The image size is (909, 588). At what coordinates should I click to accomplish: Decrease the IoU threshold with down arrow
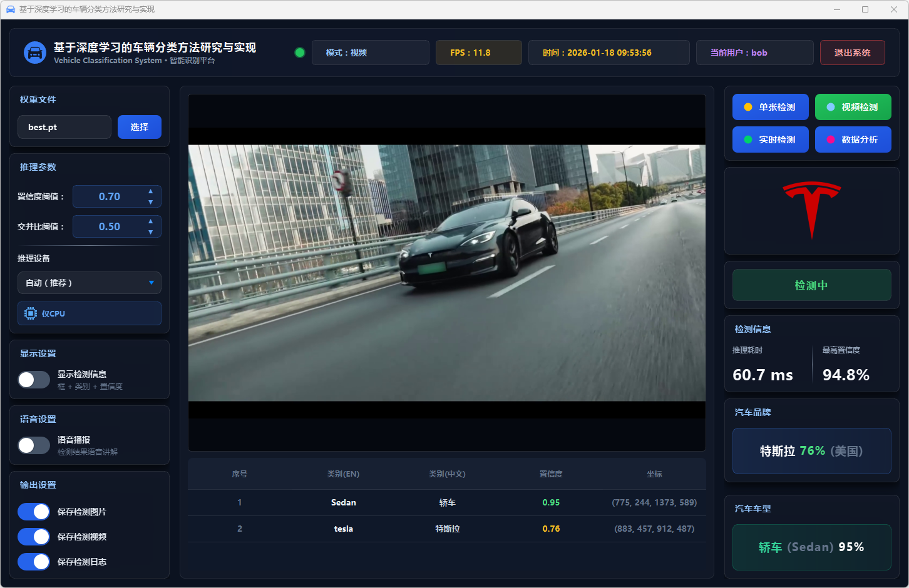point(150,232)
